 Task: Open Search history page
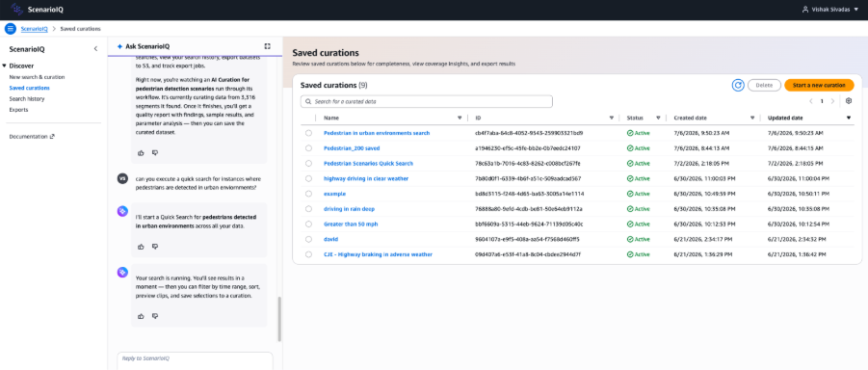[x=27, y=98]
